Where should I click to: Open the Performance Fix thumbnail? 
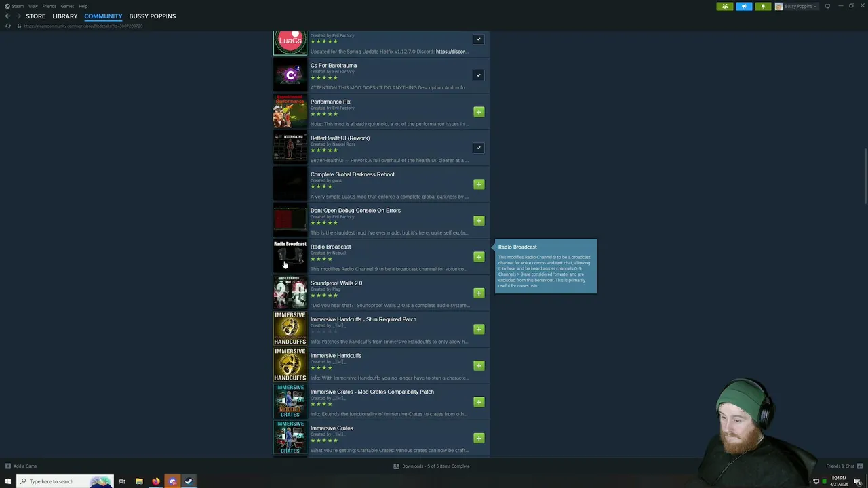(290, 111)
